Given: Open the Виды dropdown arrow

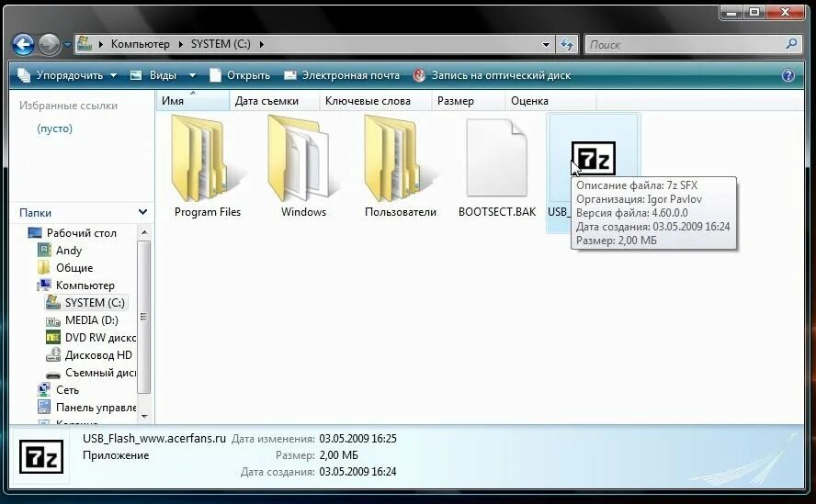Looking at the screenshot, I should pyautogui.click(x=192, y=75).
